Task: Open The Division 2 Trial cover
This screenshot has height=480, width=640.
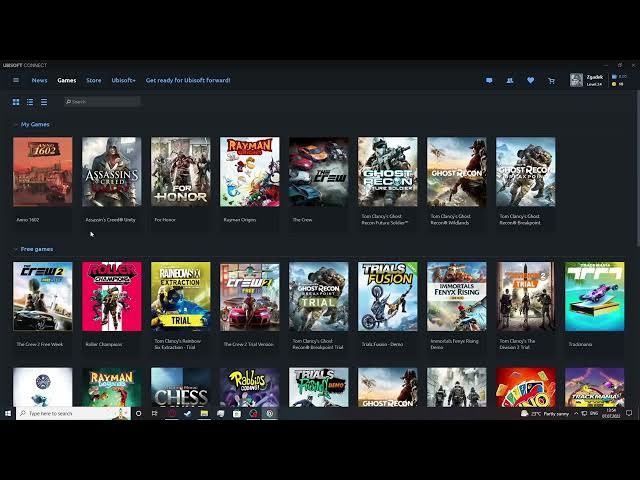Action: (525, 296)
